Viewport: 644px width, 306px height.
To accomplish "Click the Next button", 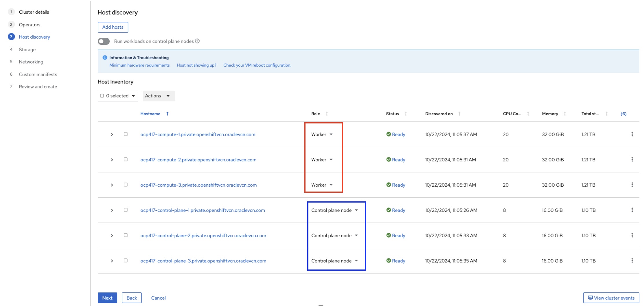I will [107, 298].
